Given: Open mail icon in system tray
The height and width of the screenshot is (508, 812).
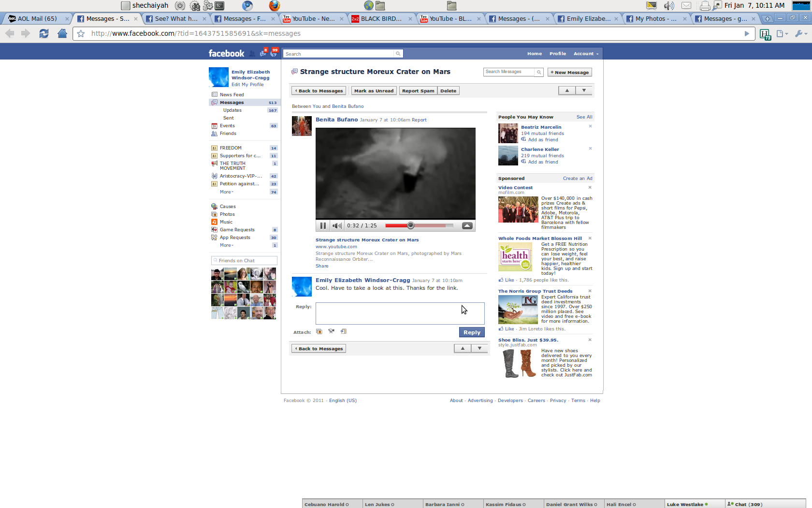Looking at the screenshot, I should tap(686, 6).
